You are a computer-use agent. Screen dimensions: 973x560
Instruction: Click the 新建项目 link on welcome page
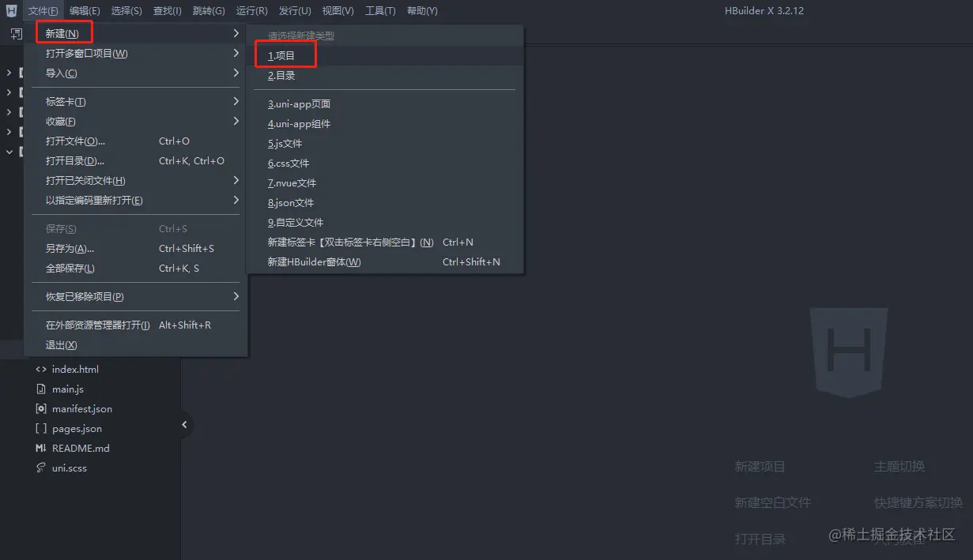coord(760,466)
